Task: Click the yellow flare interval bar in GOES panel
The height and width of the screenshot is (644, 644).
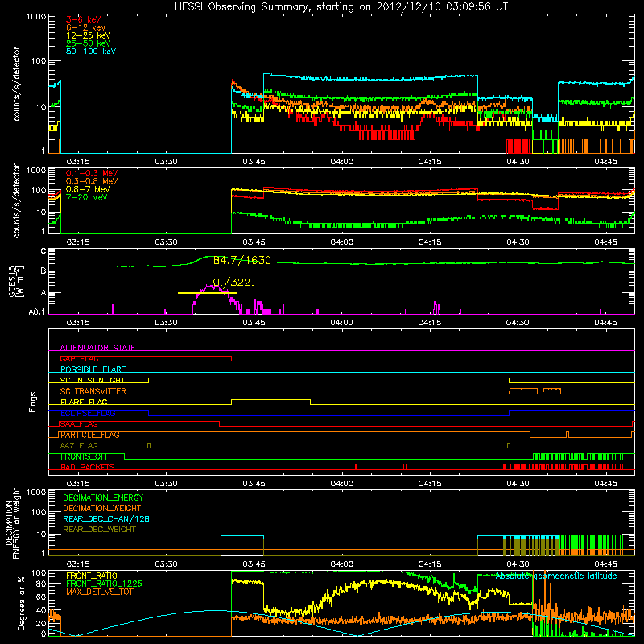Action: [207, 293]
